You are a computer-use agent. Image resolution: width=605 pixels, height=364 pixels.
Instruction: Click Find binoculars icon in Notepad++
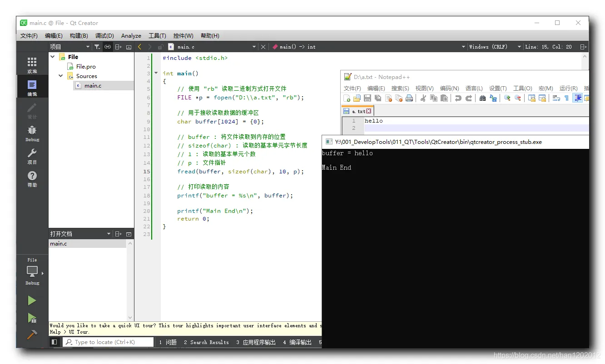483,98
